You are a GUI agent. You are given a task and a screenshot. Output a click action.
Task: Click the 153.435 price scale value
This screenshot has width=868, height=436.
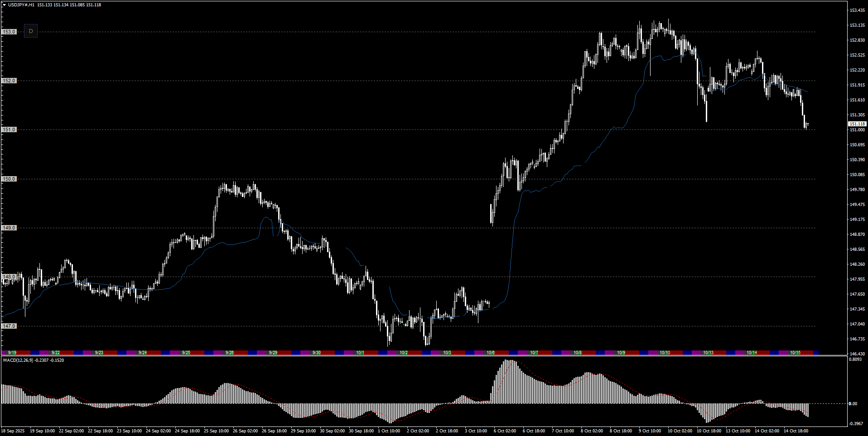(x=857, y=10)
